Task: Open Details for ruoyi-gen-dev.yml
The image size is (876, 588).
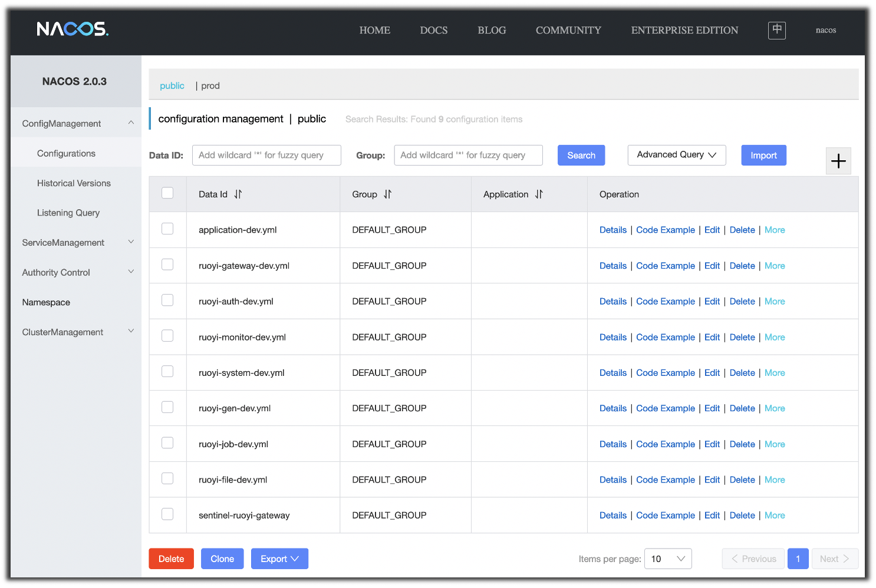Action: (x=613, y=408)
